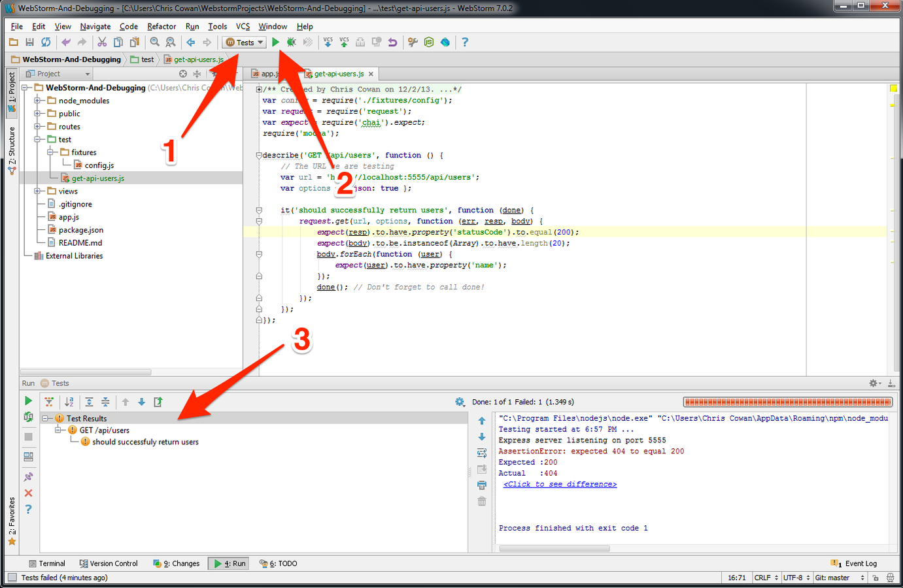Image resolution: width=903 pixels, height=588 pixels.
Task: Open the VCS menu
Action: (x=243, y=26)
